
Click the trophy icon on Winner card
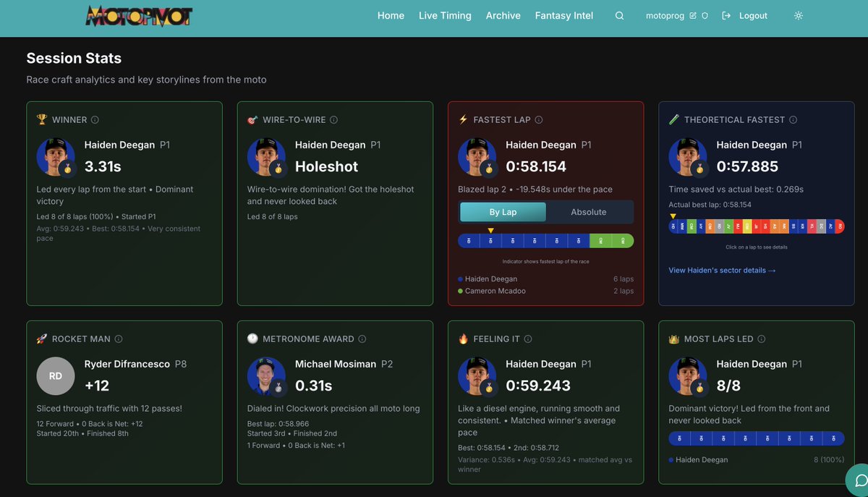tap(42, 119)
